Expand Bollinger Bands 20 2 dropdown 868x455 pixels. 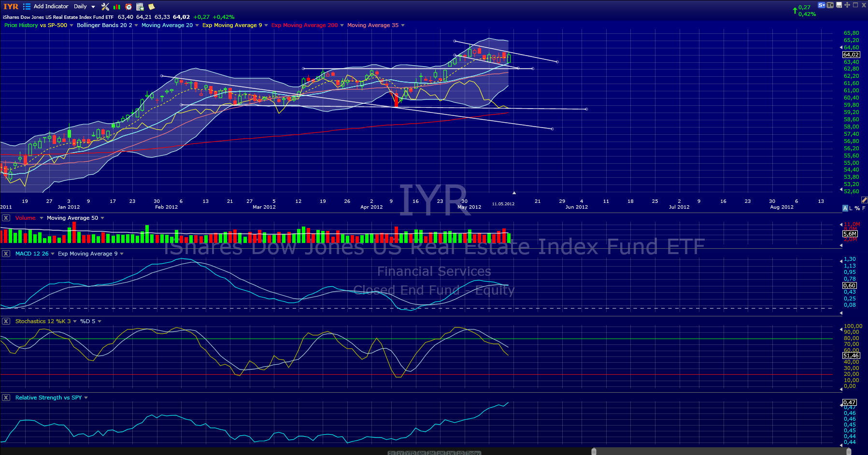[x=136, y=25]
